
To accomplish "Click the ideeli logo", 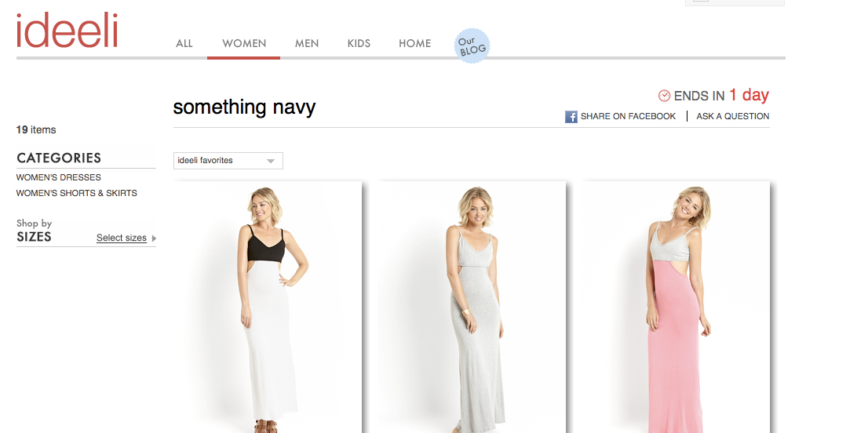I will 67,30.
